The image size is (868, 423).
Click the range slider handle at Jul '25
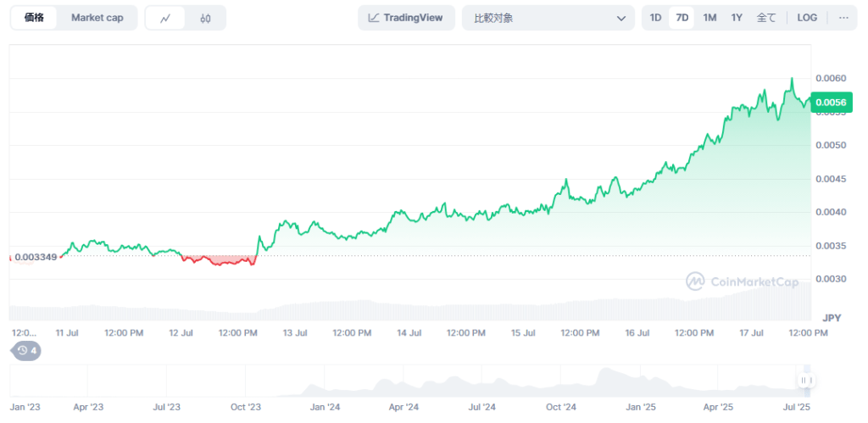tap(805, 381)
